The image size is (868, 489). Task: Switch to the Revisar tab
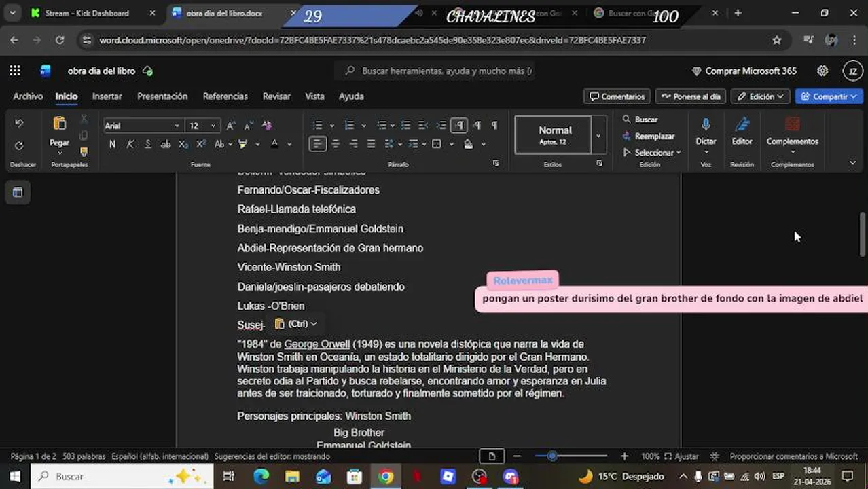click(x=276, y=96)
